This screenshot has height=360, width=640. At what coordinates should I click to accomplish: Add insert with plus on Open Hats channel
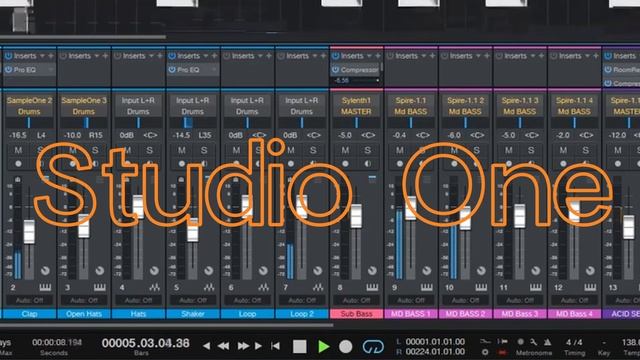pyautogui.click(x=105, y=56)
